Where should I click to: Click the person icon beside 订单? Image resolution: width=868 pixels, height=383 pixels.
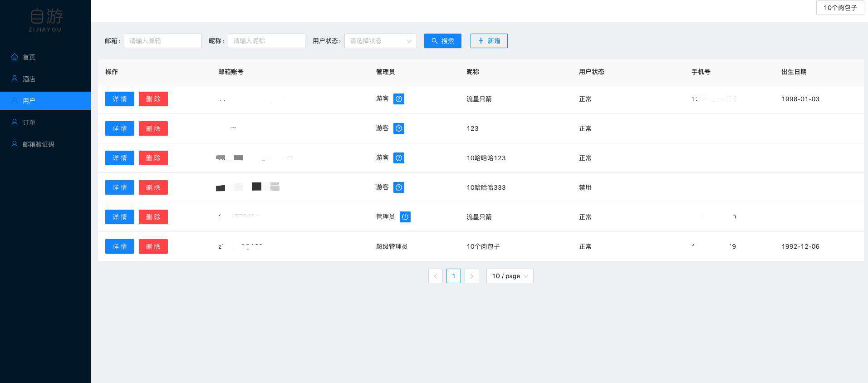(x=15, y=122)
